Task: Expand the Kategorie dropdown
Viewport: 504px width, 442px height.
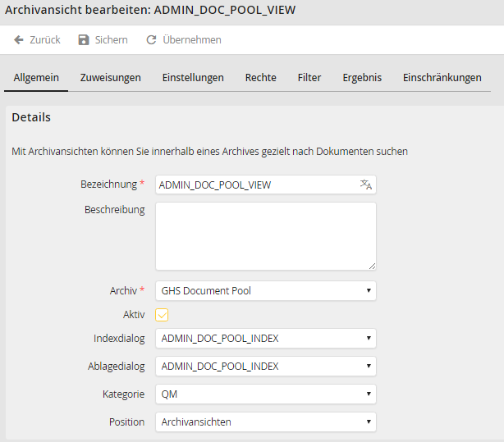Action: coord(265,394)
